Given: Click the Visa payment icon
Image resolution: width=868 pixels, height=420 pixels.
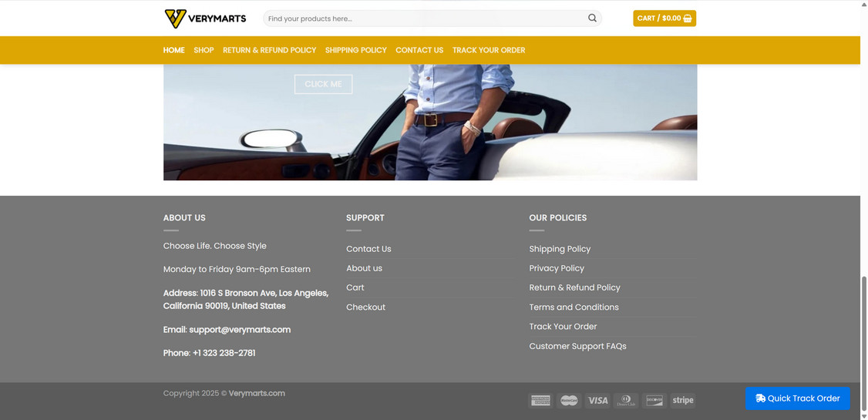Looking at the screenshot, I should (597, 401).
